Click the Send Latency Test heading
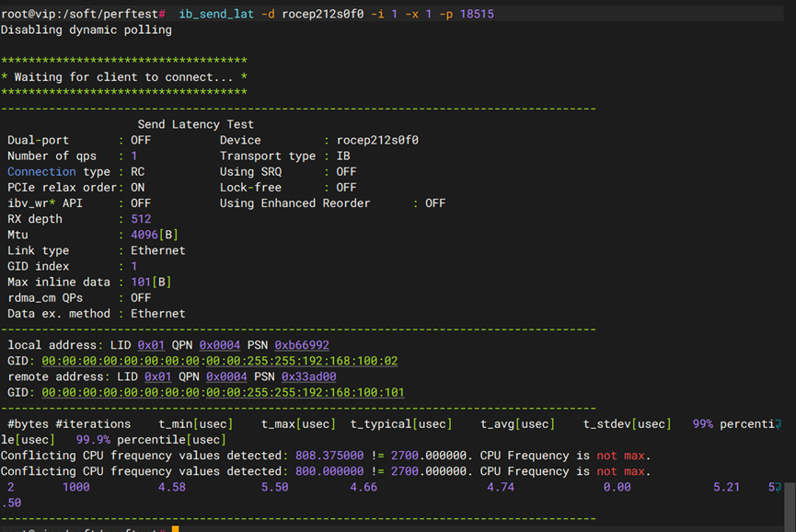The image size is (796, 532). [195, 124]
